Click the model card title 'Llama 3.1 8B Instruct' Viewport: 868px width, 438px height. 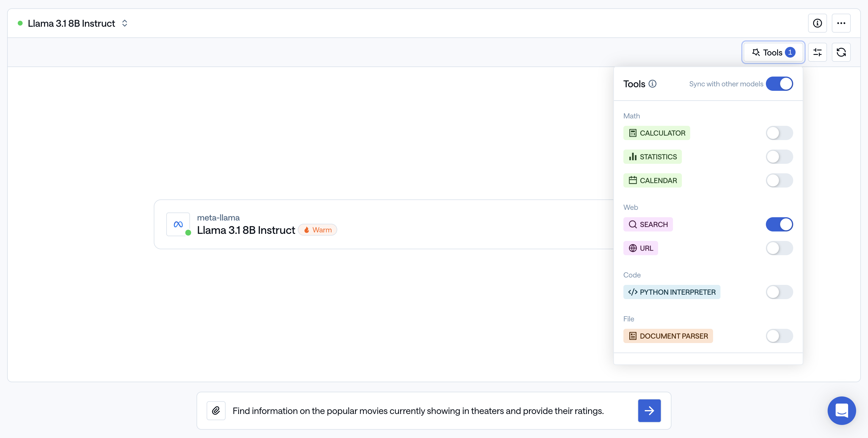click(x=246, y=230)
